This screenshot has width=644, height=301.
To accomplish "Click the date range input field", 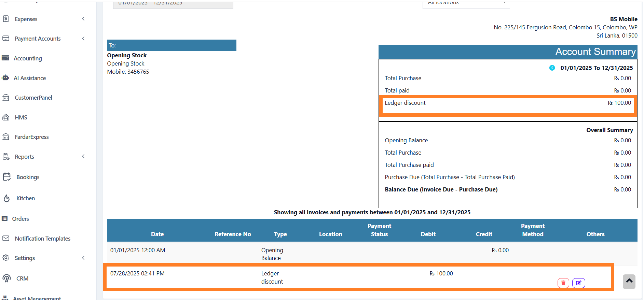I will (173, 4).
